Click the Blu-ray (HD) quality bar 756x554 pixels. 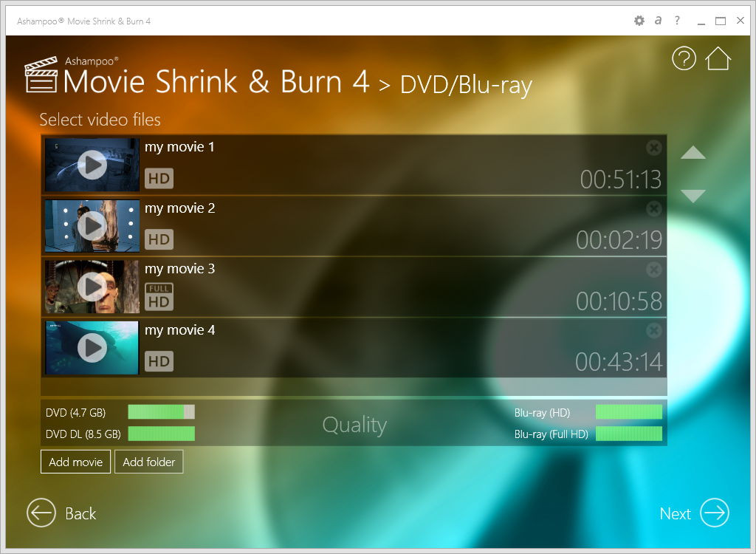click(x=629, y=412)
